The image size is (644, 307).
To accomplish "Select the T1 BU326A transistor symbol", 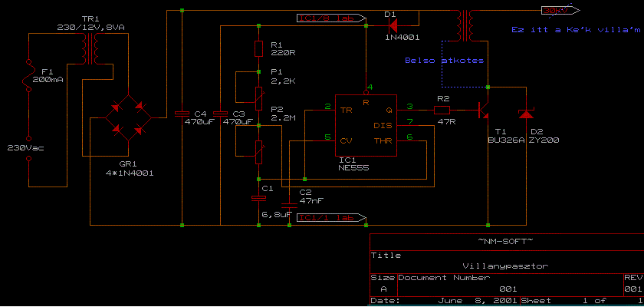I will tap(484, 111).
